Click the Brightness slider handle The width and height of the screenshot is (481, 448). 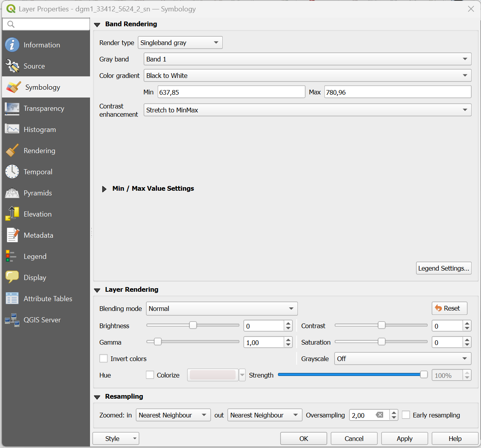(193, 325)
